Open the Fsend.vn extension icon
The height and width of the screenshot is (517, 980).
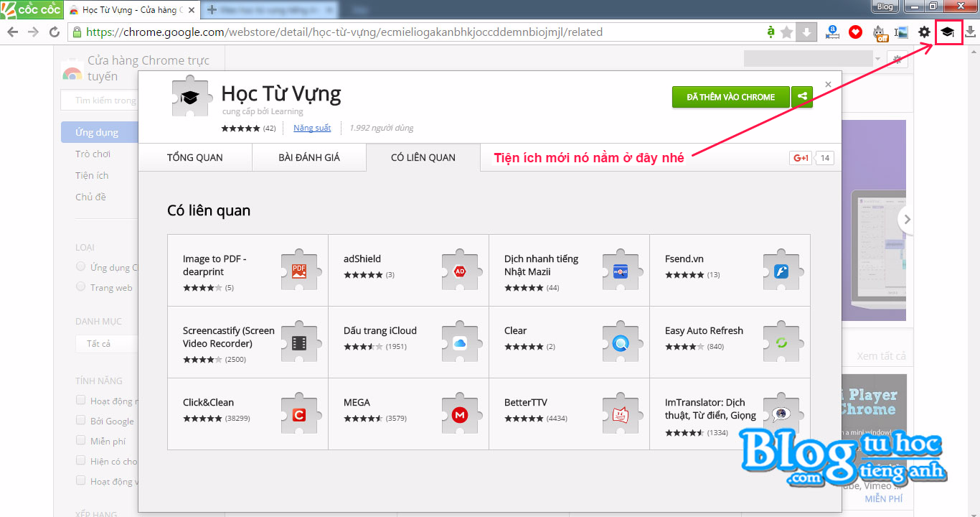point(782,270)
